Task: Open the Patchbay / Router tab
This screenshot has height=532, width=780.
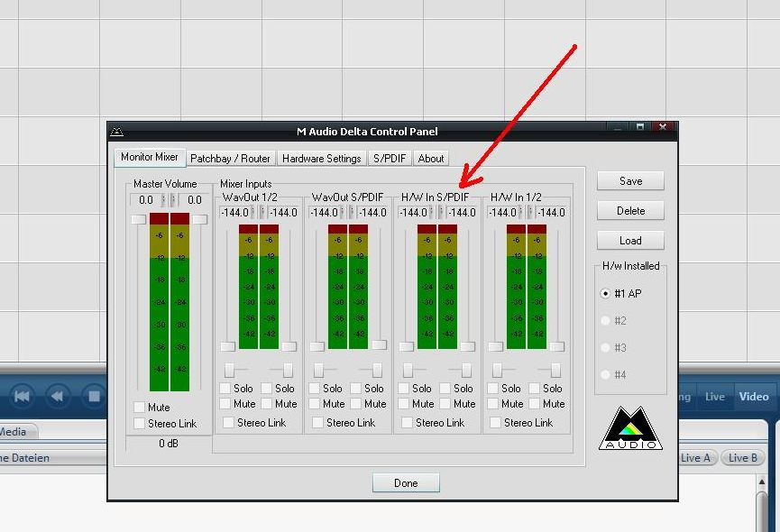Action: pyautogui.click(x=230, y=159)
